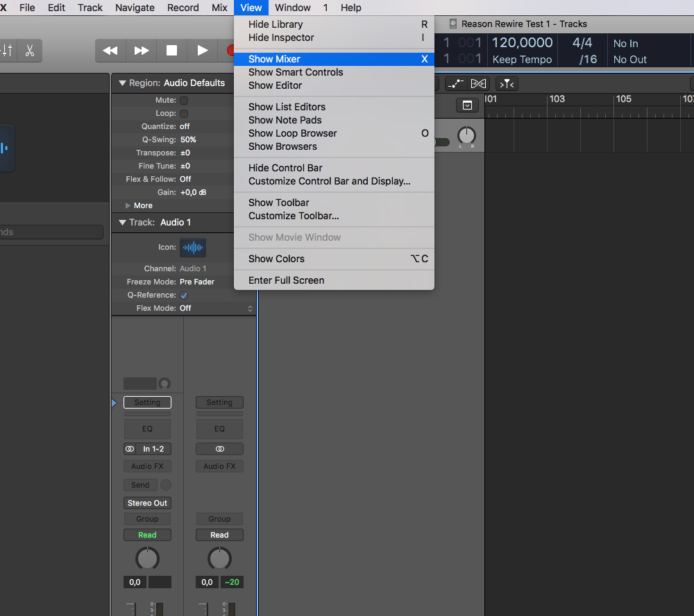
Task: Click the pan knob on the track header
Action: pyautogui.click(x=467, y=135)
